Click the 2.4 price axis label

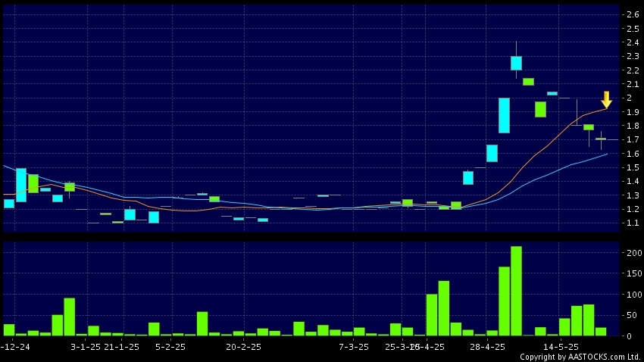[x=633, y=42]
